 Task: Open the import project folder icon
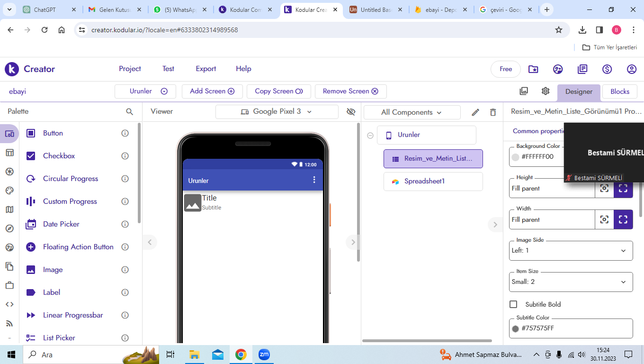[533, 69]
